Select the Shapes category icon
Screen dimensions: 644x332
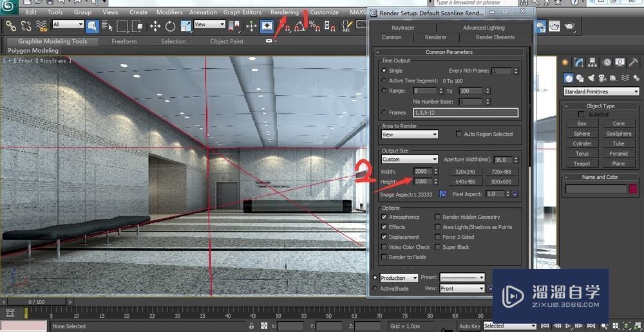coord(580,78)
